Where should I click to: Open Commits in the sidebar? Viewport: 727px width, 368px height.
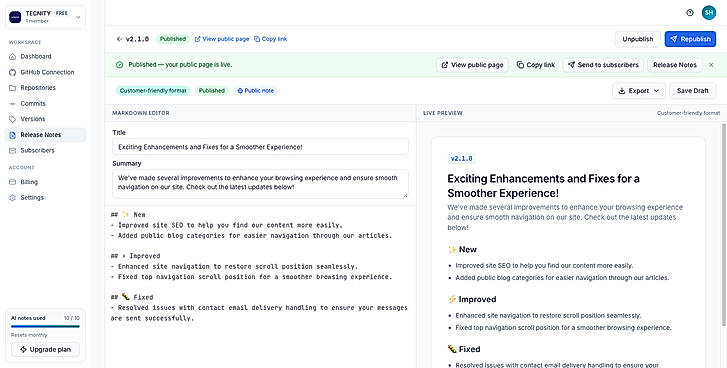coord(45,103)
